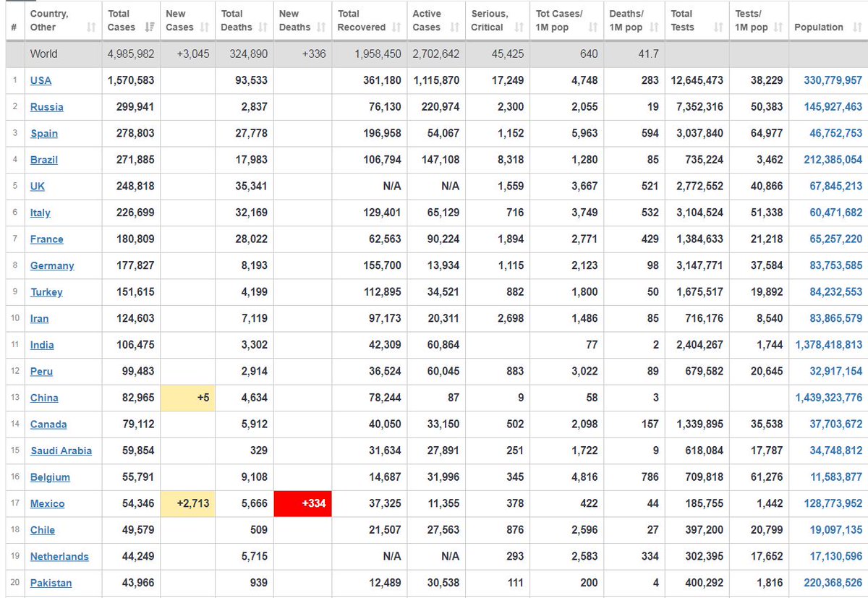
Task: Open Brazil population link 212,385,054
Action: click(x=833, y=160)
